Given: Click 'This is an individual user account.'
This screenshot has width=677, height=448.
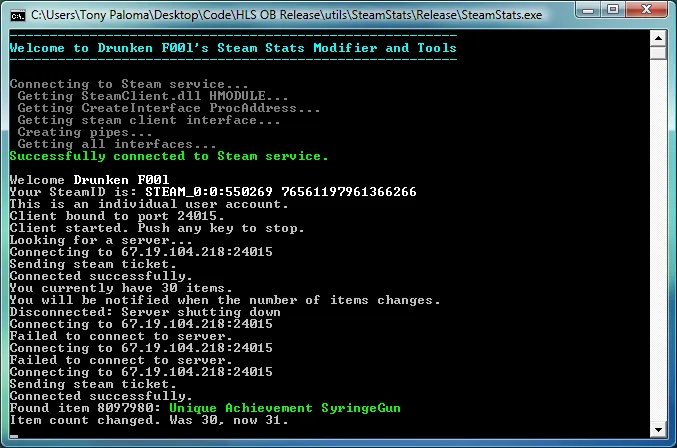Looking at the screenshot, I should point(149,204).
